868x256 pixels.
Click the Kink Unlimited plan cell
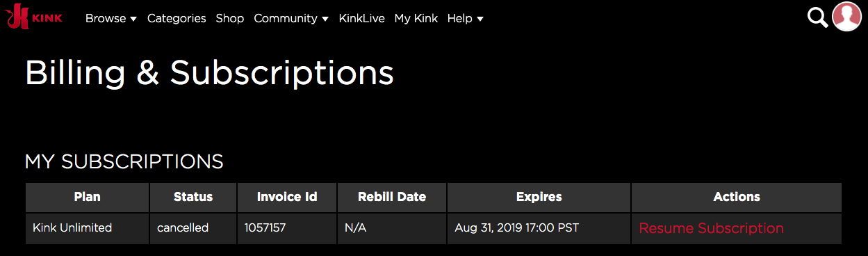pos(88,228)
